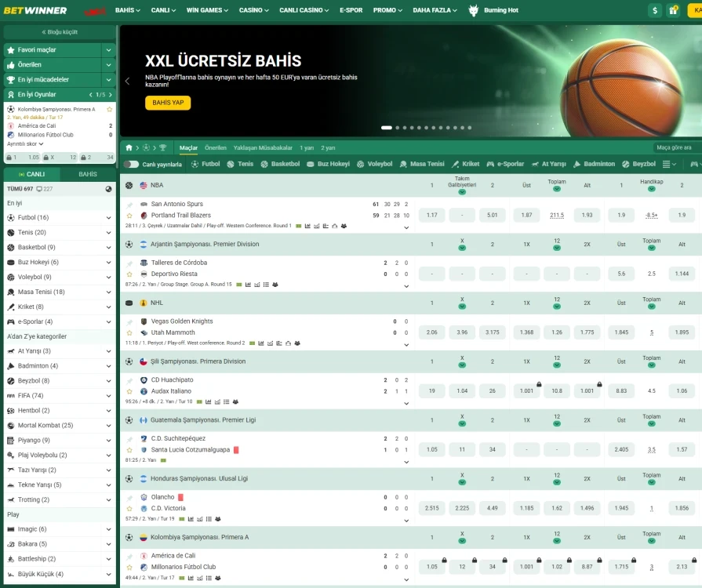Image resolution: width=702 pixels, height=588 pixels.
Task: Open the gift bonus icon
Action: click(673, 10)
